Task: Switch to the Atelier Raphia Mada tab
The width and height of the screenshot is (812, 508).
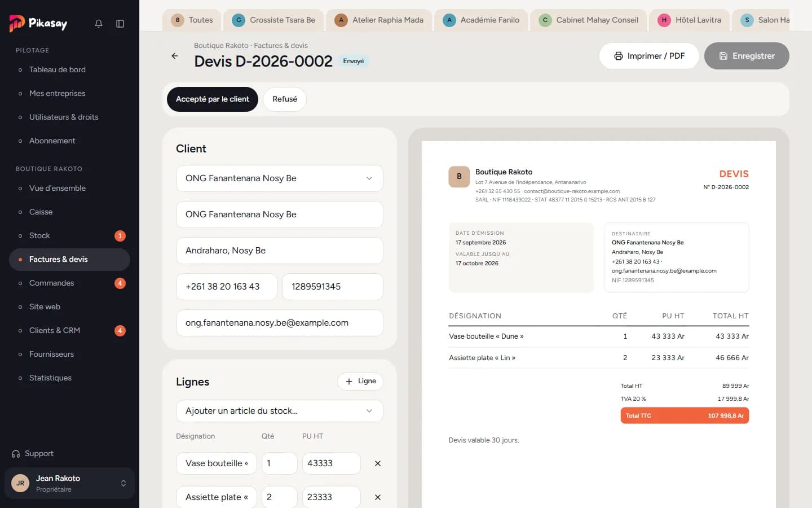Action: point(379,20)
